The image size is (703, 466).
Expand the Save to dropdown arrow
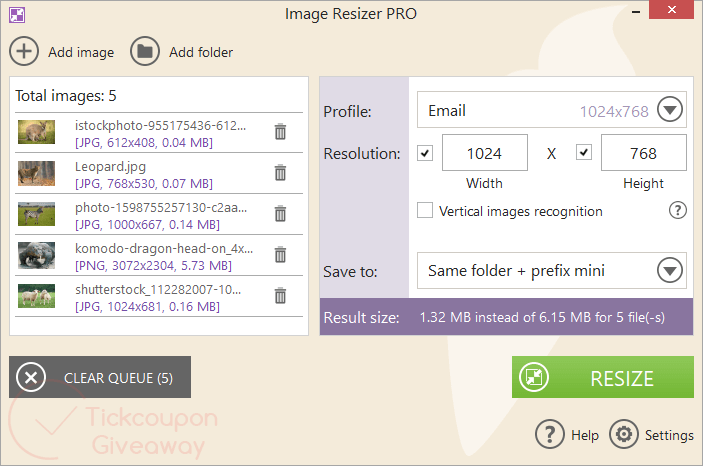click(x=670, y=270)
